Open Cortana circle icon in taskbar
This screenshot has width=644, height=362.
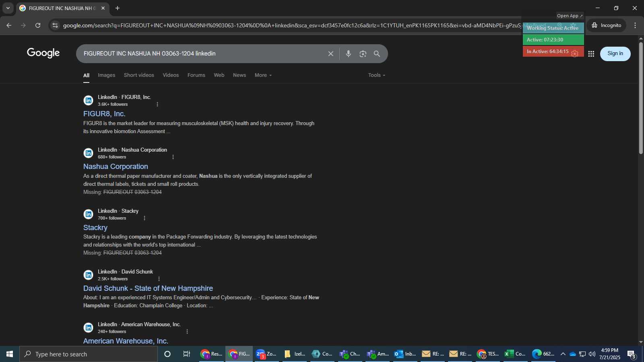[167, 354]
